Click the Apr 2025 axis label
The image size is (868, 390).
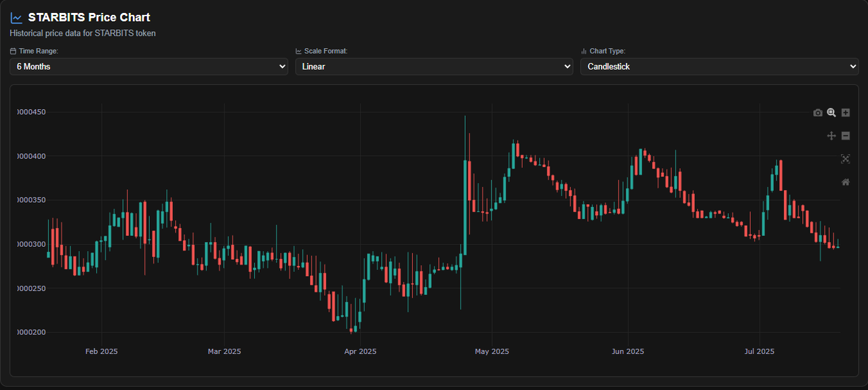point(360,351)
